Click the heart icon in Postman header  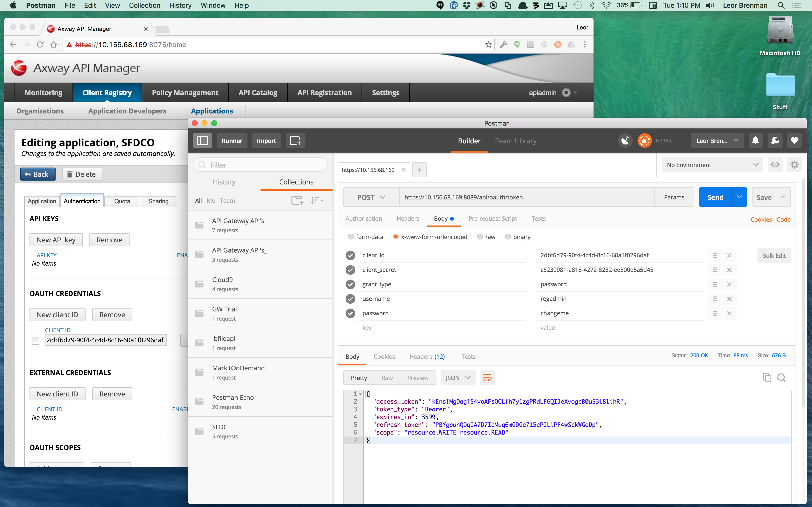coord(794,141)
